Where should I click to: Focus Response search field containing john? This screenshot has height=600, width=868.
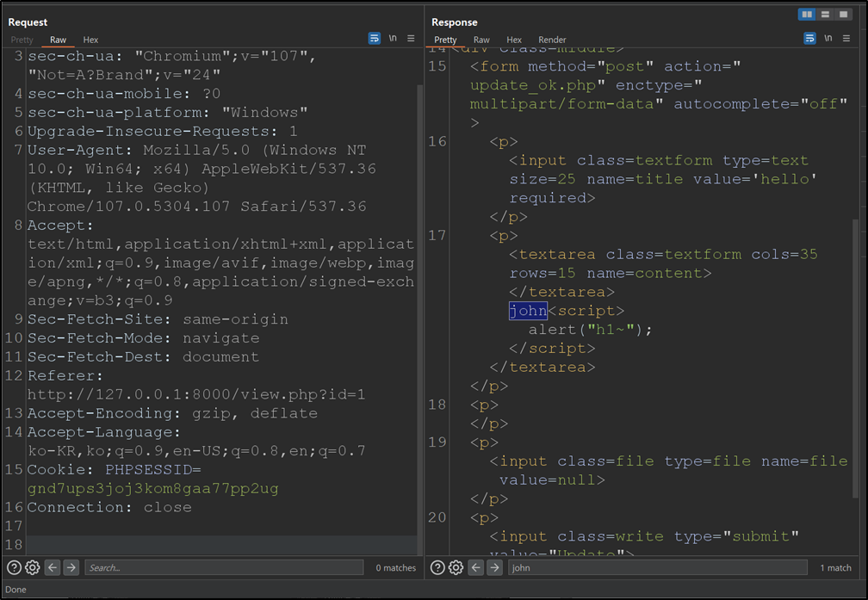[x=658, y=567]
